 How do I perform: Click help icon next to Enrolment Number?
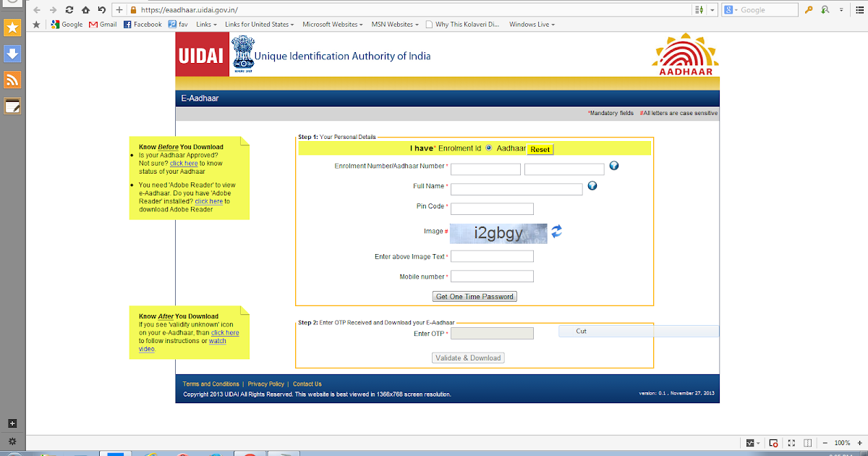click(x=614, y=166)
